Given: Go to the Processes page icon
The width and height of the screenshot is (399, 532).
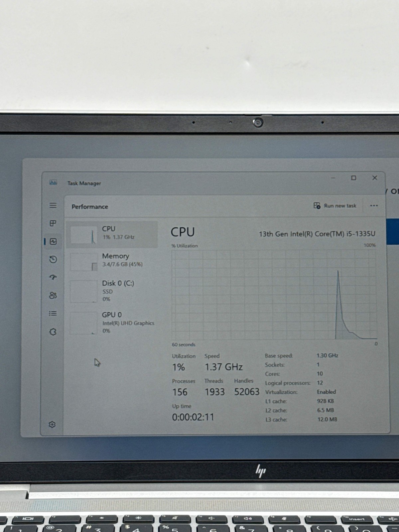Looking at the screenshot, I should pos(53,223).
